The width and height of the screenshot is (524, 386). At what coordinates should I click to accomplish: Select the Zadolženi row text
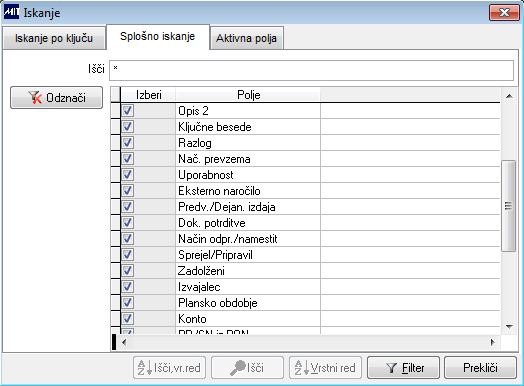coord(201,271)
